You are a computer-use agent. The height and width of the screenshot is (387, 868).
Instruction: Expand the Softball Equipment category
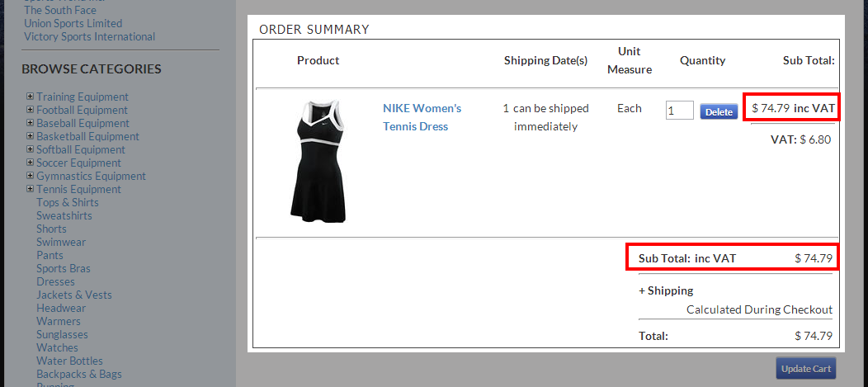click(x=30, y=149)
